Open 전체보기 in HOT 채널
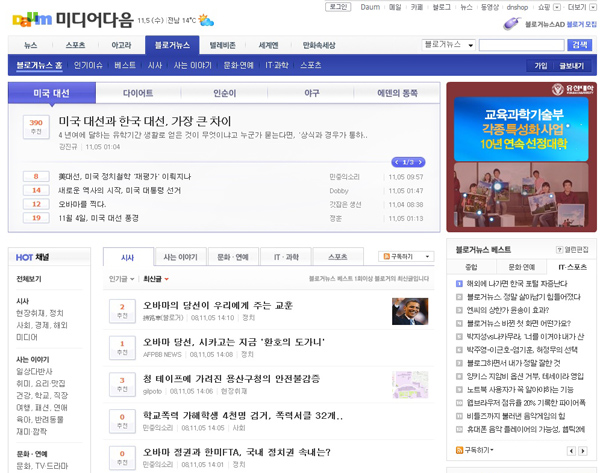 [29, 279]
